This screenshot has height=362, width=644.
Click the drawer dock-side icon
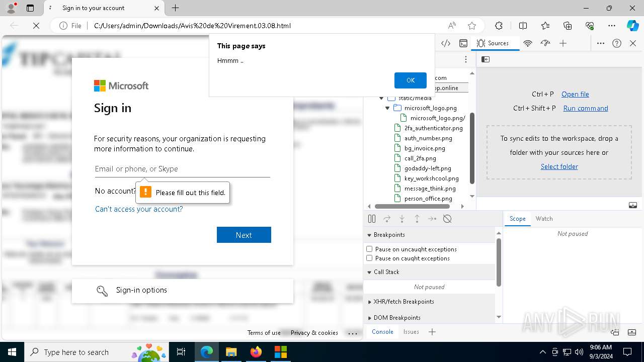coord(615,332)
